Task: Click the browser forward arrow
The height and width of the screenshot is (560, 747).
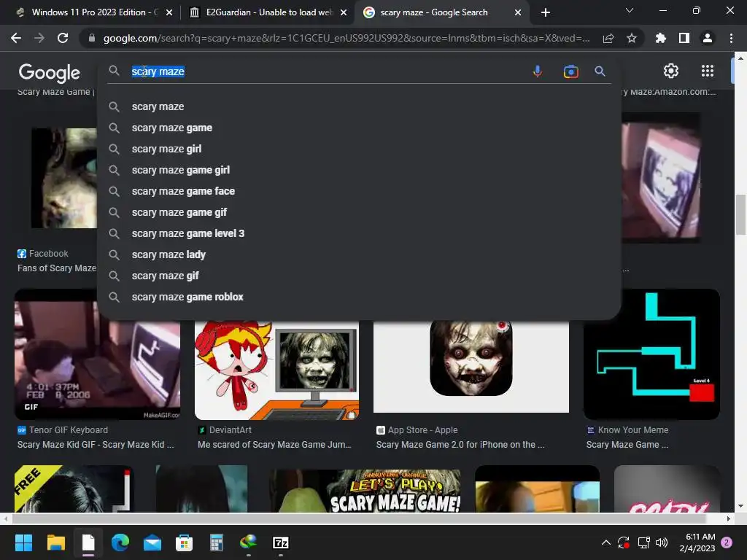Action: click(x=39, y=38)
